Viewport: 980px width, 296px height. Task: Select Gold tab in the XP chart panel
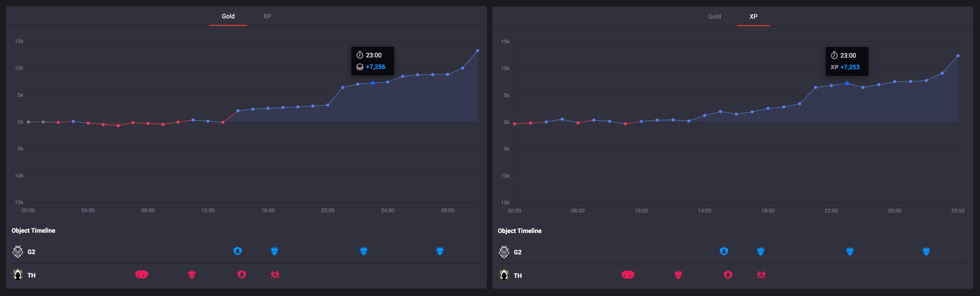[714, 16]
